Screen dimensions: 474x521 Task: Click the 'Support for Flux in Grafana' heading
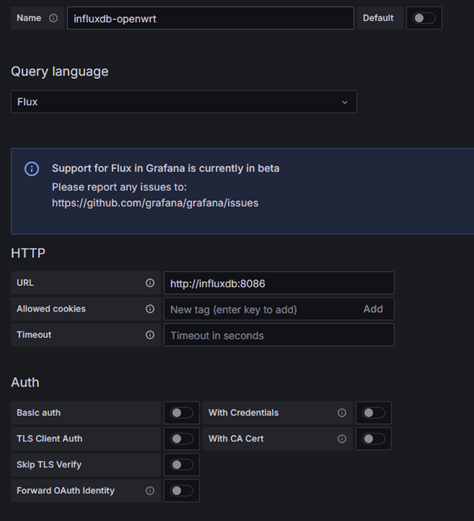165,168
